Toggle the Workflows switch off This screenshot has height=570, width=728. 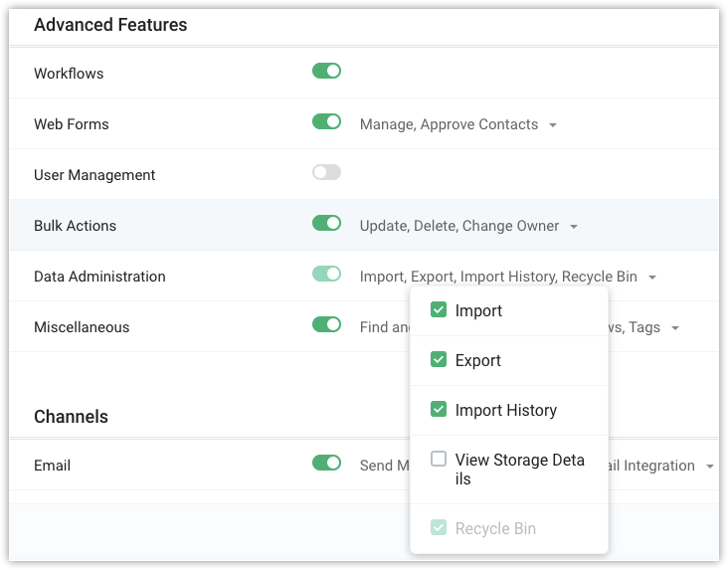pyautogui.click(x=326, y=72)
